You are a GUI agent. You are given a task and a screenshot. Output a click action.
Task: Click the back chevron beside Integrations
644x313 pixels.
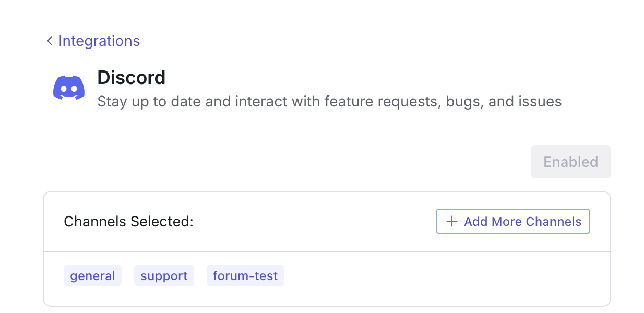click(x=50, y=41)
